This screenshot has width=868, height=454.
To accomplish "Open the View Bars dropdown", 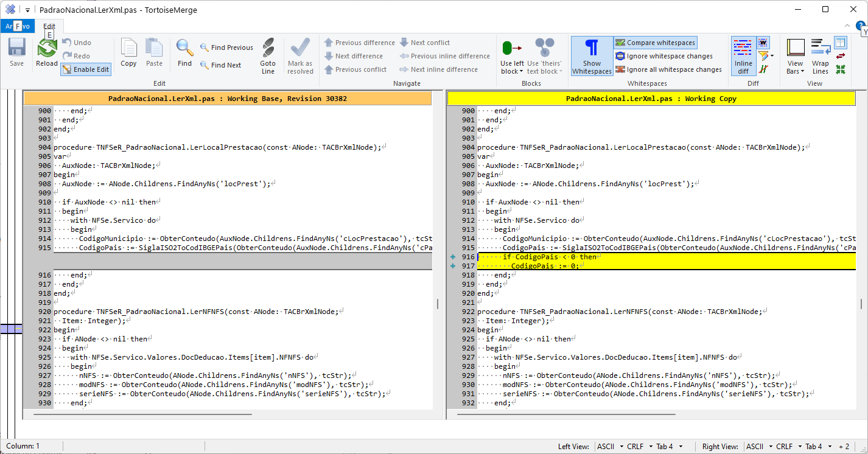I will 796,56.
